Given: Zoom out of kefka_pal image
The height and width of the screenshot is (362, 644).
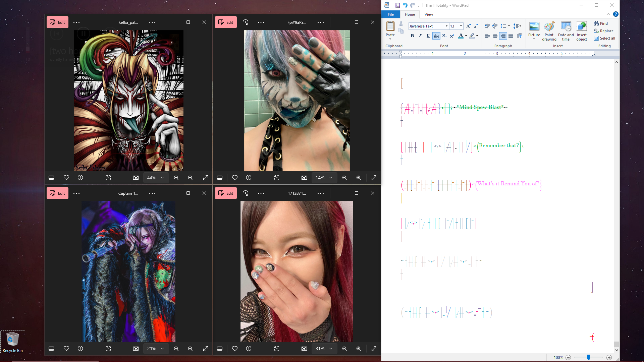Looking at the screenshot, I should tap(176, 178).
